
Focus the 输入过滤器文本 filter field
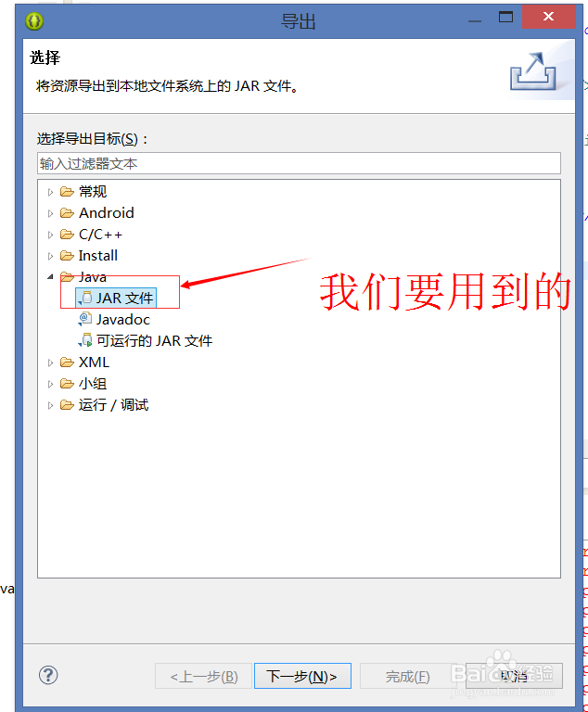click(299, 163)
